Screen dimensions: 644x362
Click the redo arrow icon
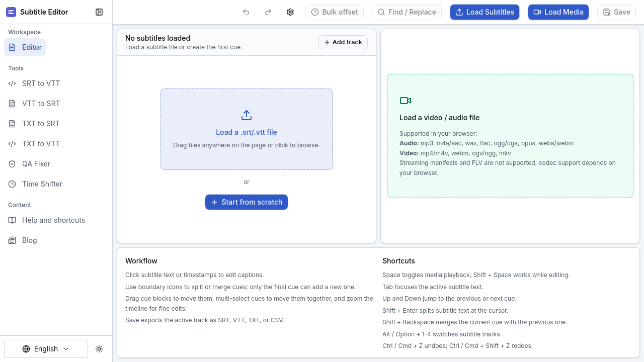click(268, 12)
